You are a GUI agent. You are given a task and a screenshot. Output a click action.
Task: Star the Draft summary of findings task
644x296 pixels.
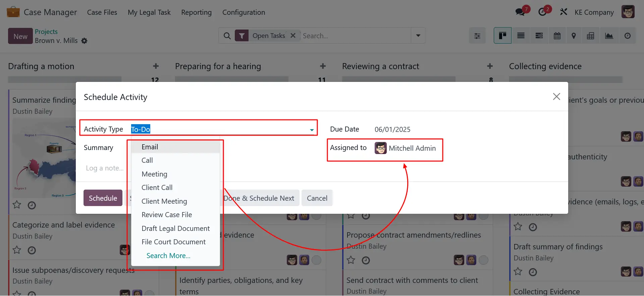pyautogui.click(x=518, y=272)
